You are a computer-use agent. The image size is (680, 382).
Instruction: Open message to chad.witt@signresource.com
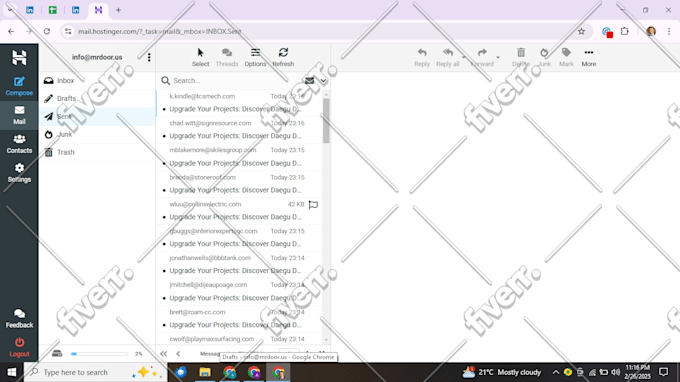click(x=239, y=130)
